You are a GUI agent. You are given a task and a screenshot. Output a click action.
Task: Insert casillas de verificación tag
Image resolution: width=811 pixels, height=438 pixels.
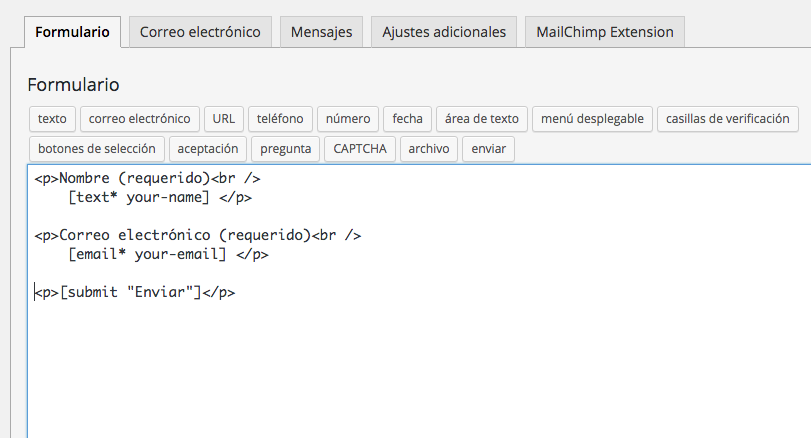728,119
